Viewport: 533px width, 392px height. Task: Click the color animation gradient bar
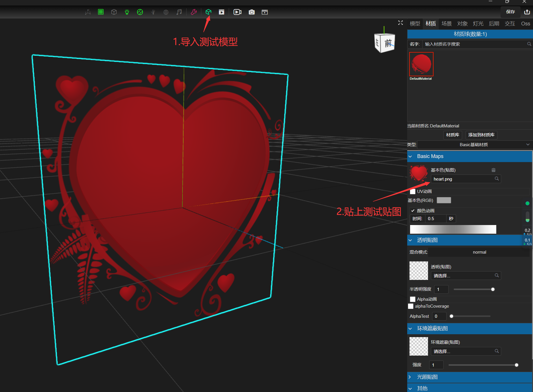tap(453, 229)
